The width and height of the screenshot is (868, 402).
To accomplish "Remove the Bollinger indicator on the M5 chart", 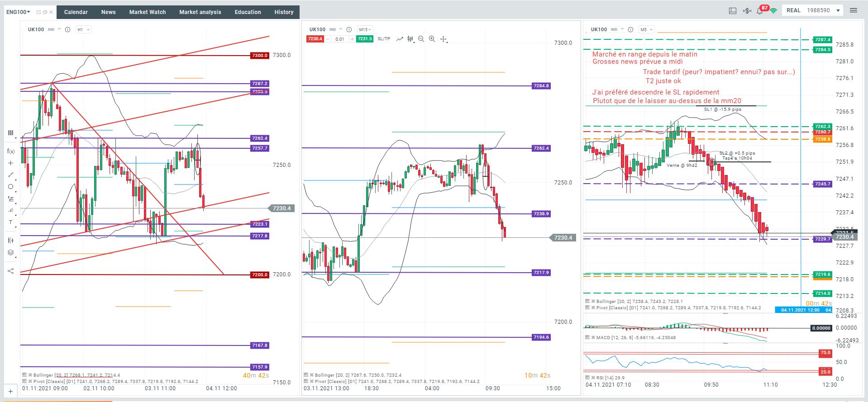I will [x=593, y=301].
